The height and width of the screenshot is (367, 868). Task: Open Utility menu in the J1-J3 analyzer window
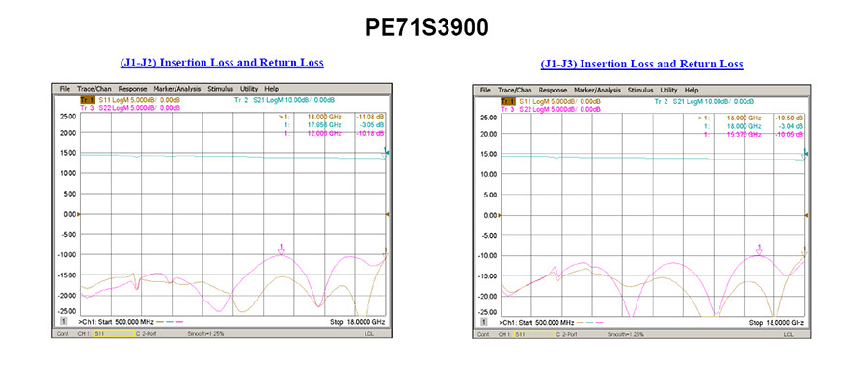tap(669, 90)
